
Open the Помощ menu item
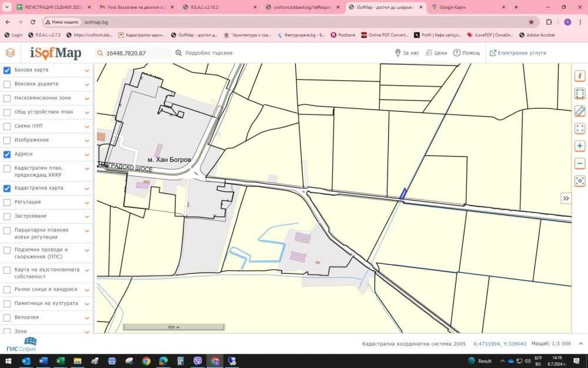click(466, 53)
